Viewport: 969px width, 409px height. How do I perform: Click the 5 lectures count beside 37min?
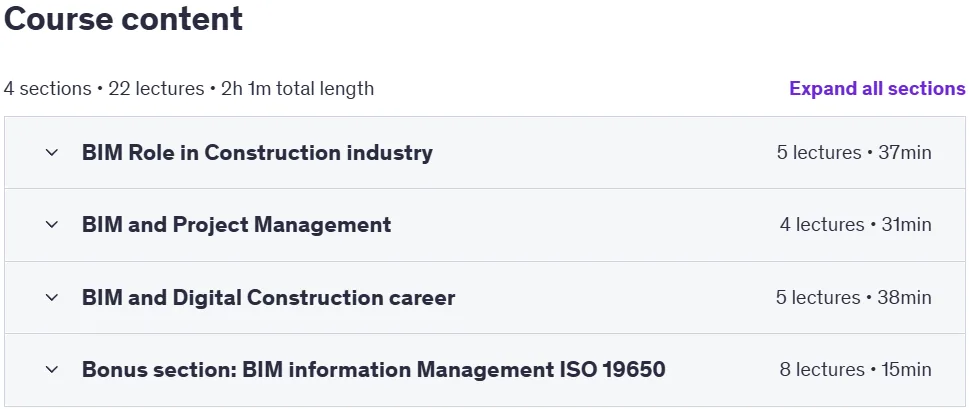point(819,152)
